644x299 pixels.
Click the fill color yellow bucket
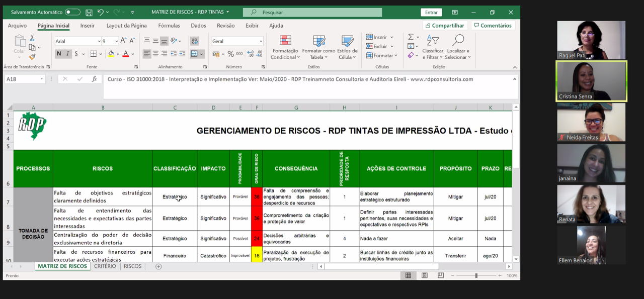coord(111,54)
